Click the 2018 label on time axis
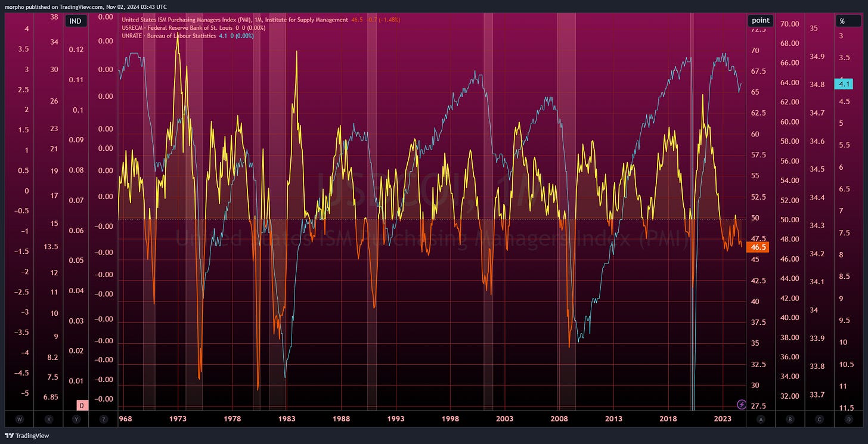Viewport: 868px width, 444px height. (668, 420)
